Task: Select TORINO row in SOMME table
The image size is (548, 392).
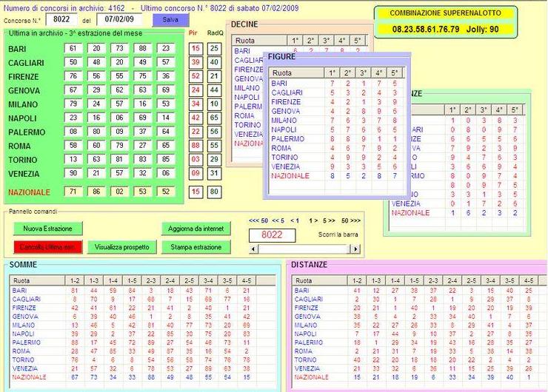Action: 143,360
